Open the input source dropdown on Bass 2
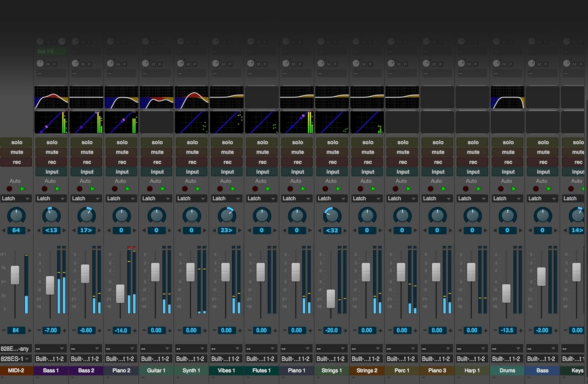588x384 pixels. [x=86, y=348]
